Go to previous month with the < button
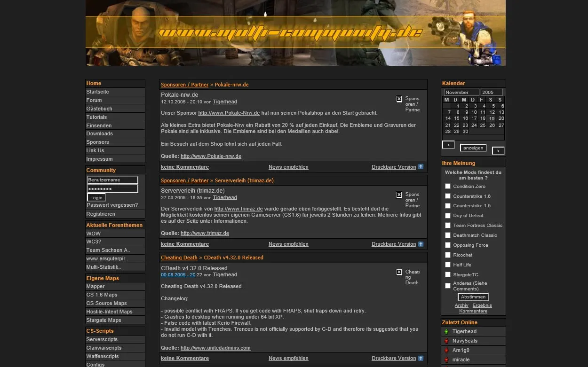588x367 pixels. coord(448,145)
